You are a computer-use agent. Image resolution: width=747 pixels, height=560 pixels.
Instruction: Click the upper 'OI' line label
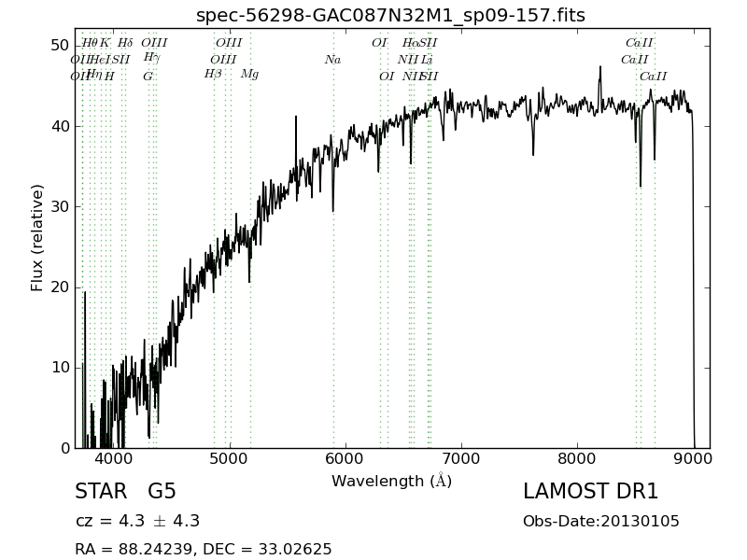click(380, 43)
